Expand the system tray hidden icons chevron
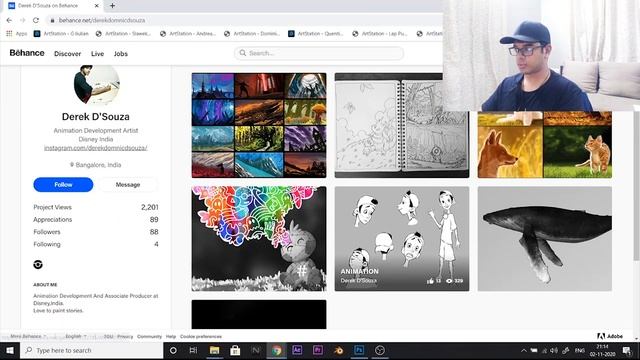Screen dimensions: 640x360 point(523,350)
